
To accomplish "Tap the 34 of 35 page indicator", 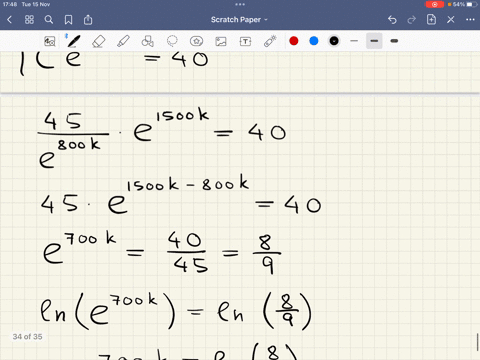I will click(27, 337).
